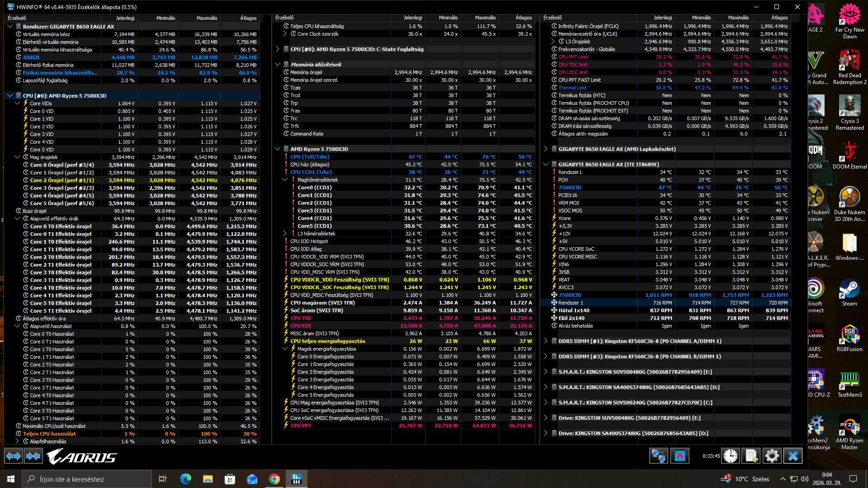Expand the L3 hőmérsékletek tree item

point(285,234)
